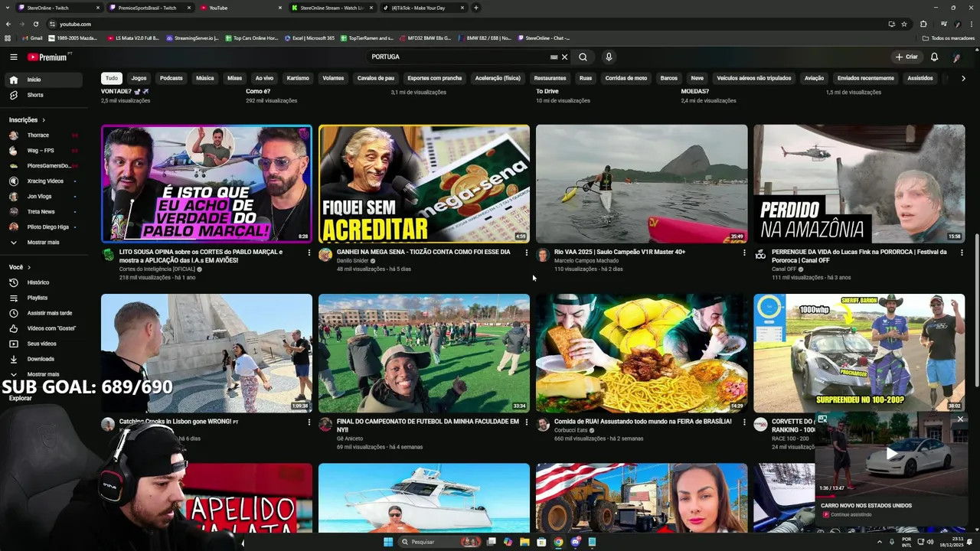
Task: Click the Chrome icon in the taskbar
Action: (x=558, y=542)
